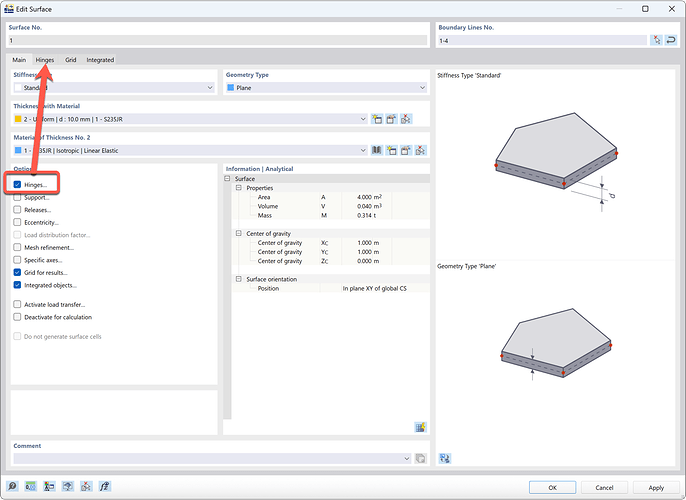Click the blue Plane geometry color swatch
Image resolution: width=686 pixels, height=500 pixels.
231,87
